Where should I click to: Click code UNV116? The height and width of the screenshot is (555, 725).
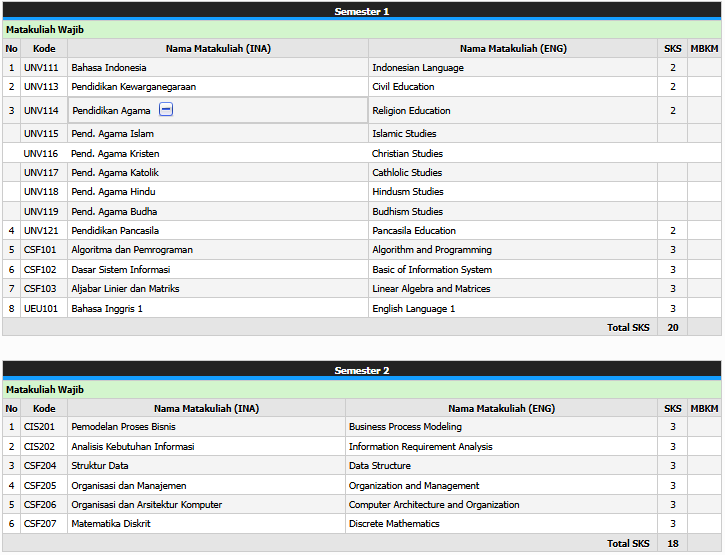41,154
